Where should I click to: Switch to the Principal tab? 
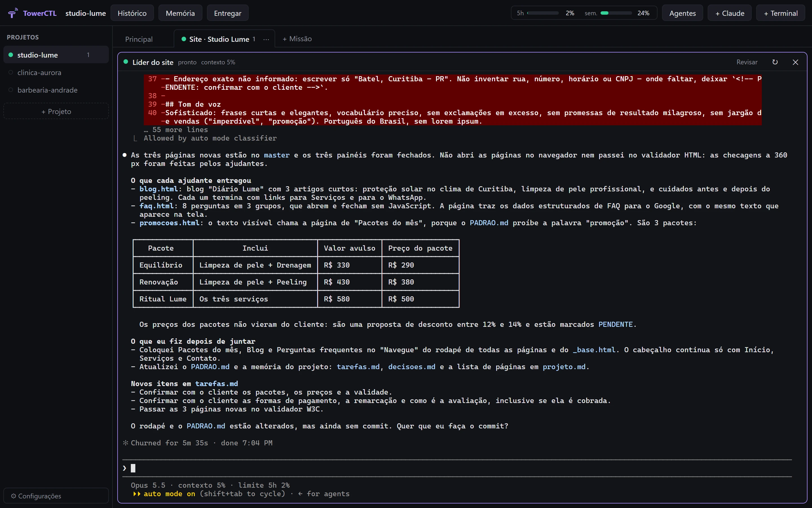coord(139,39)
